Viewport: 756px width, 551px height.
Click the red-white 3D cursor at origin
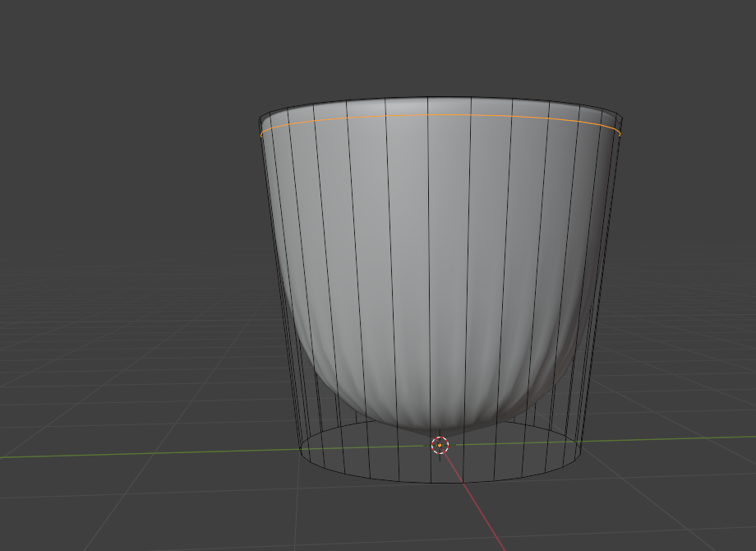pos(440,446)
